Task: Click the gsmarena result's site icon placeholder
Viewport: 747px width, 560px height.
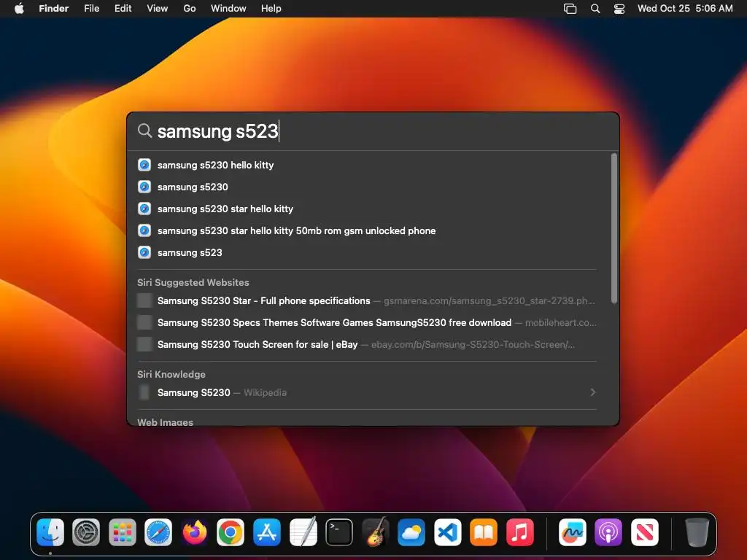Action: point(144,300)
